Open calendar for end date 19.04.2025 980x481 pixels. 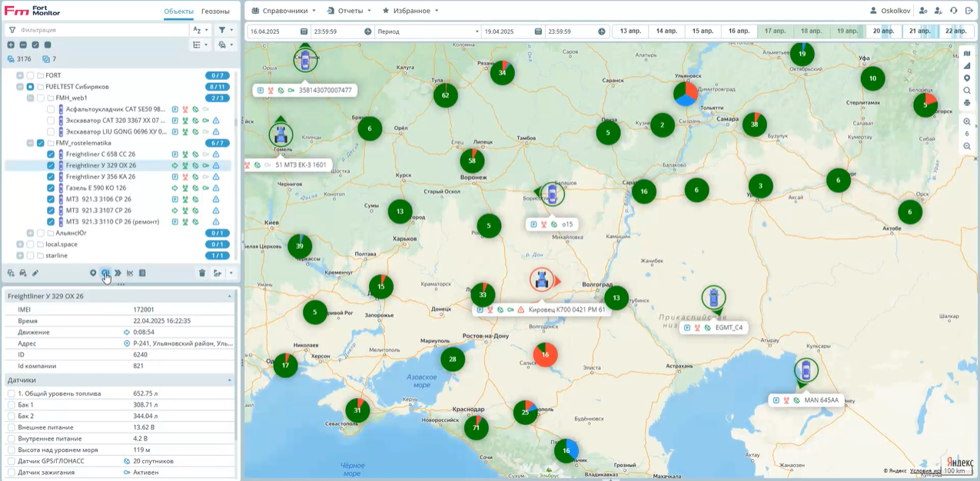538,32
